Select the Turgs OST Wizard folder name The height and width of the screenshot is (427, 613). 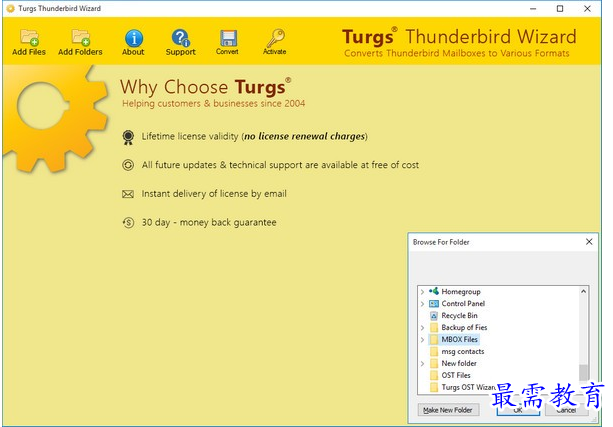point(468,387)
